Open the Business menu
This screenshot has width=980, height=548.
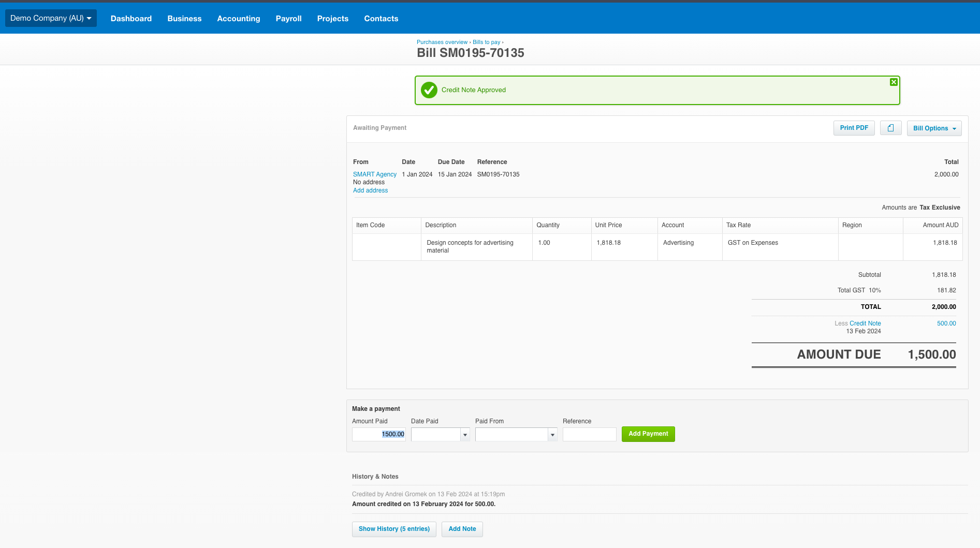click(184, 19)
